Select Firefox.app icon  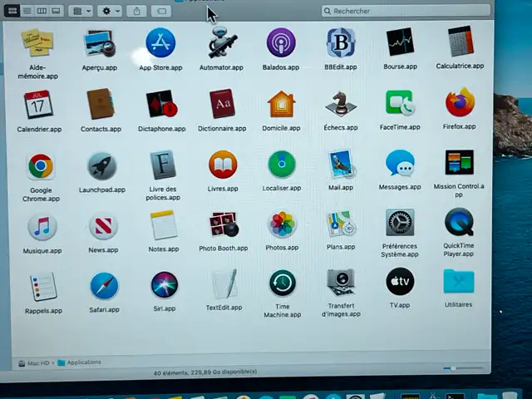(x=460, y=102)
